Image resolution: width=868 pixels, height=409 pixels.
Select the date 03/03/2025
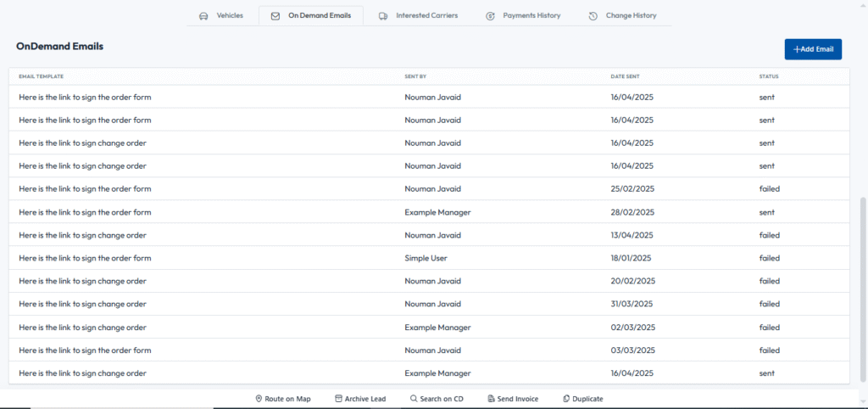(633, 350)
